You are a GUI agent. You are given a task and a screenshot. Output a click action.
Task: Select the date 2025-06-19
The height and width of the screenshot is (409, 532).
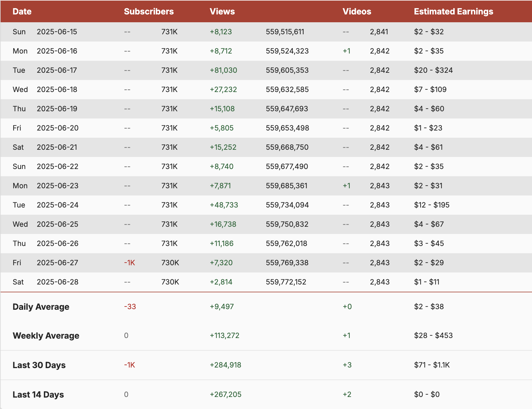(57, 109)
